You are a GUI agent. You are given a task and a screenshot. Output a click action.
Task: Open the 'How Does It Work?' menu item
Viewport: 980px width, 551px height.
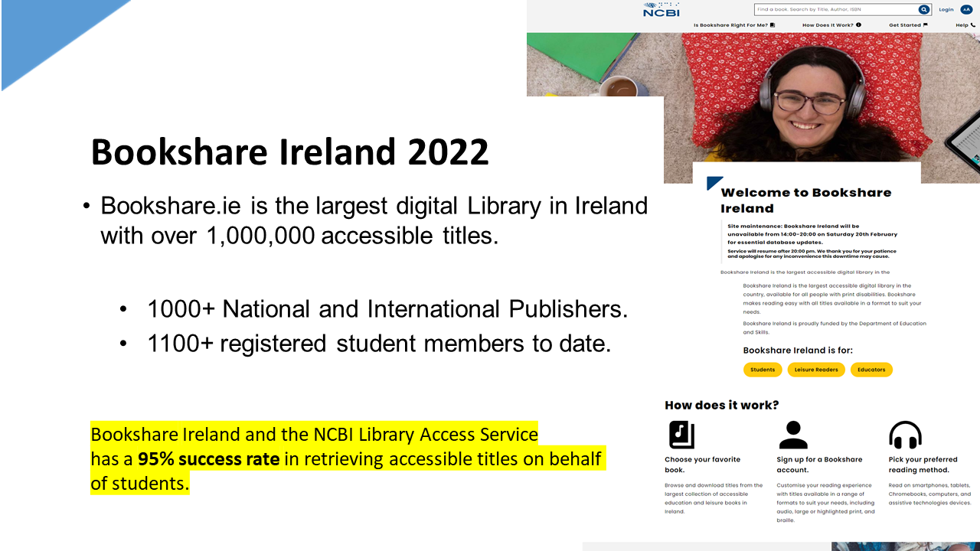828,25
